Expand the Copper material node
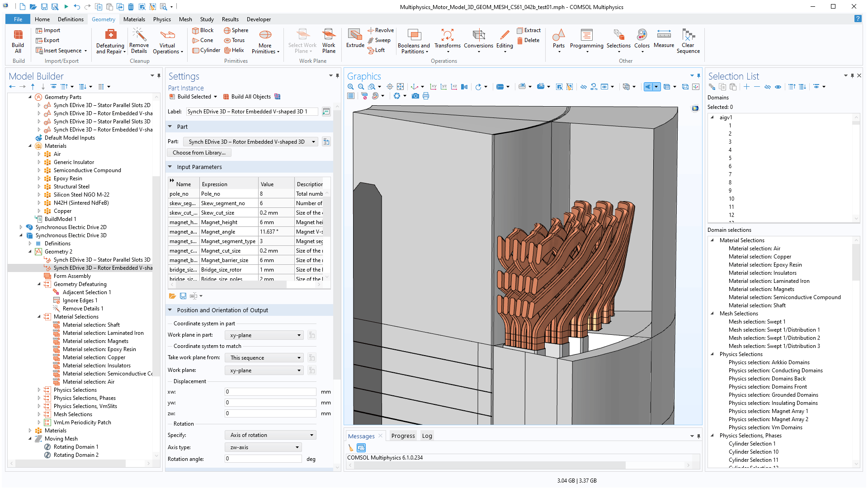The image size is (868, 488). pyautogui.click(x=39, y=211)
